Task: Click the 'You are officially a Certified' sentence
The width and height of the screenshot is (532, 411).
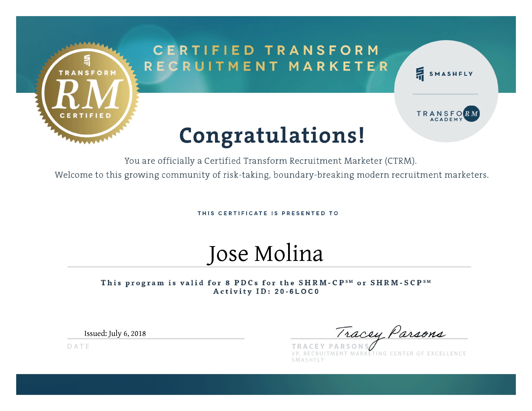Action: tap(270, 161)
